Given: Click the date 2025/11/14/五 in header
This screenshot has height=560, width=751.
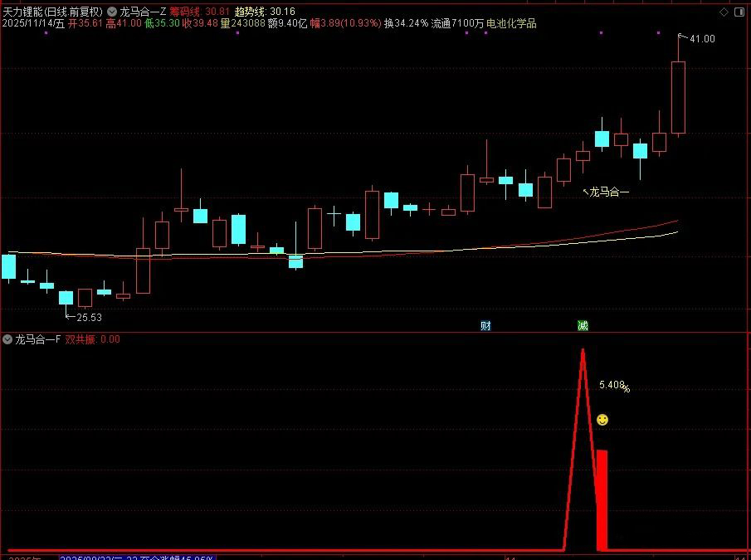Looking at the screenshot, I should 33,23.
